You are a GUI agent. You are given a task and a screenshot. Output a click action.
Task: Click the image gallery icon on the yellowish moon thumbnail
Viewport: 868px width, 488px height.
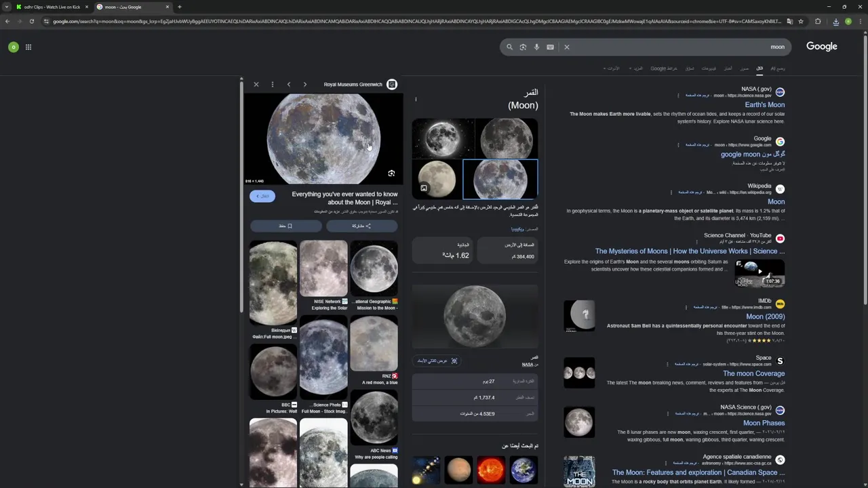[x=424, y=188]
